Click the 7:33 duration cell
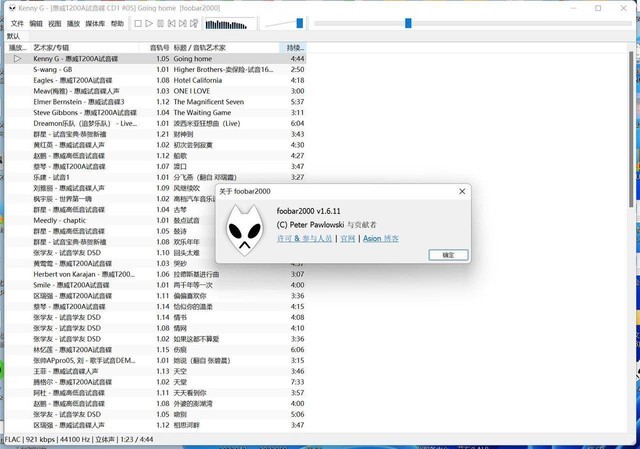 pyautogui.click(x=298, y=382)
